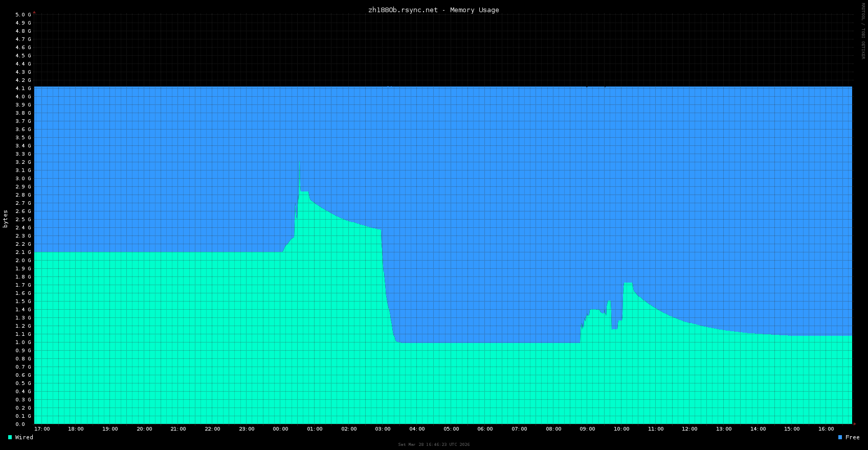Click the red arrow atop the y-axis
The height and width of the screenshot is (450, 868).
(34, 12)
